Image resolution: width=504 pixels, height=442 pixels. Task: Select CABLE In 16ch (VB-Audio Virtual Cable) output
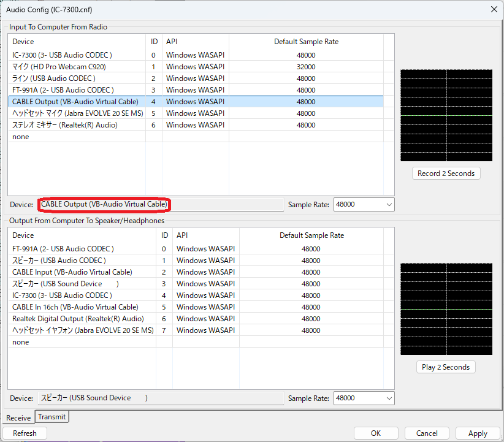coord(196,307)
